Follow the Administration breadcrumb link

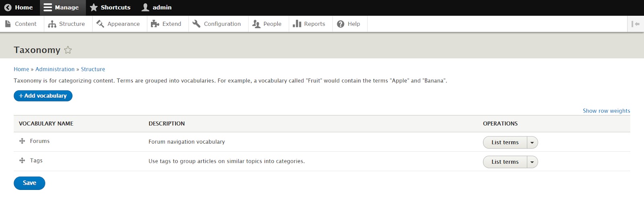click(55, 69)
